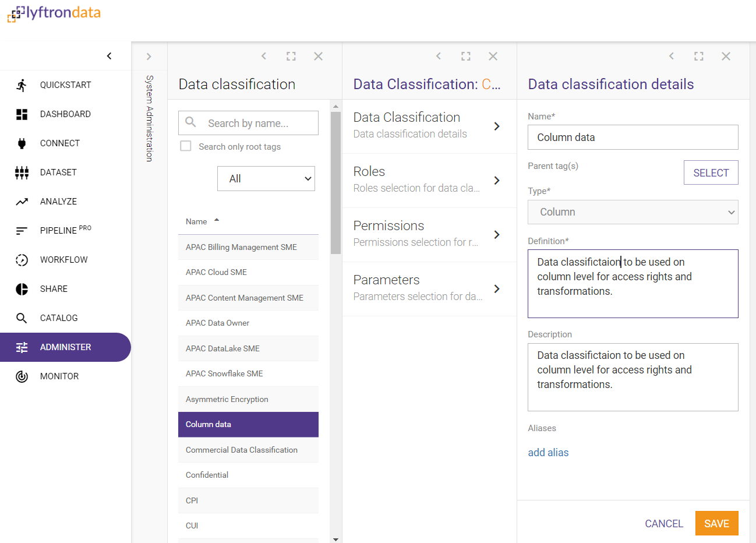756x543 pixels.
Task: Click back arrow in Data classification details panel
Action: [672, 56]
